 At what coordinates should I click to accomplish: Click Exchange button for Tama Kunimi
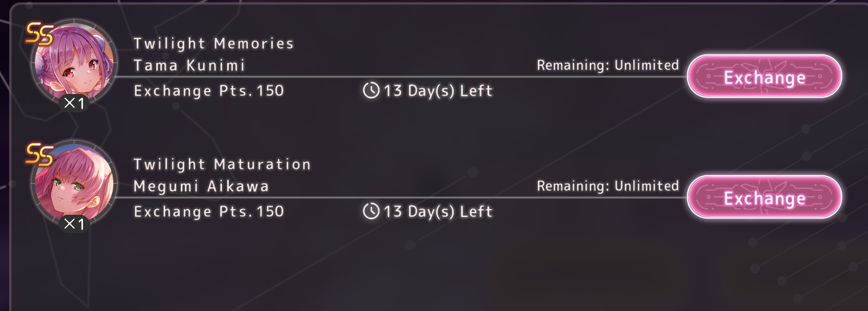click(764, 77)
